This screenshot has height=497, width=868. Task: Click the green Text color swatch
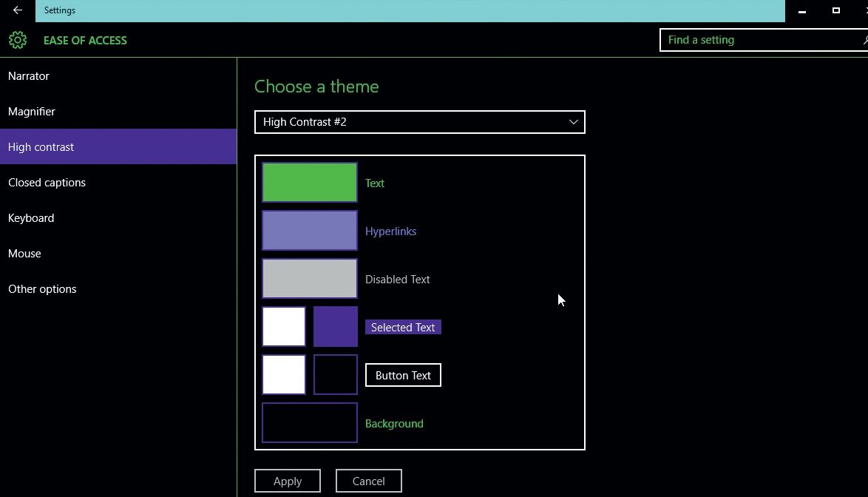tap(309, 182)
